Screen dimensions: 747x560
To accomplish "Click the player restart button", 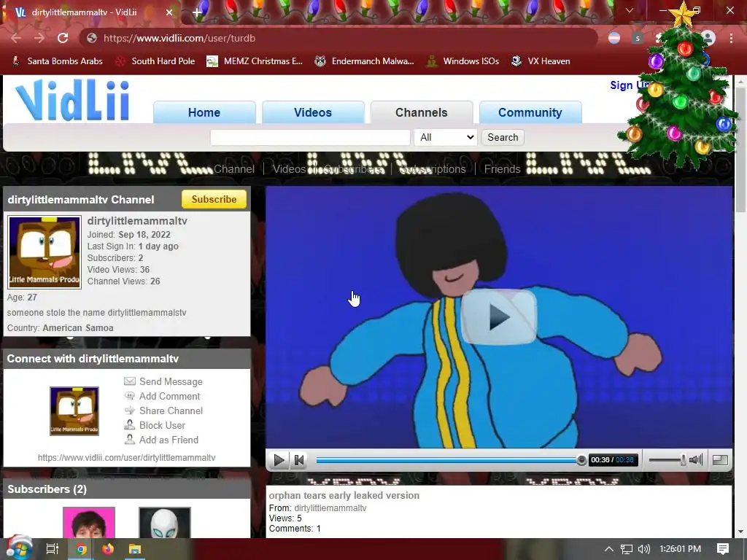I will (299, 460).
